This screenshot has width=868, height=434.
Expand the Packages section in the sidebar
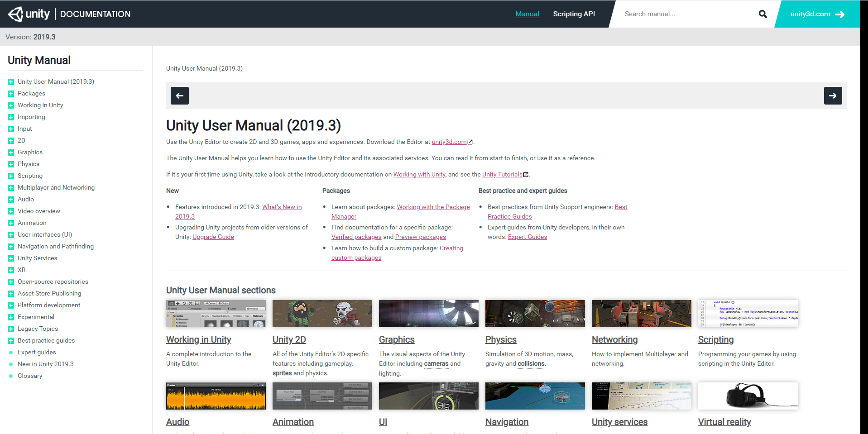[11, 94]
